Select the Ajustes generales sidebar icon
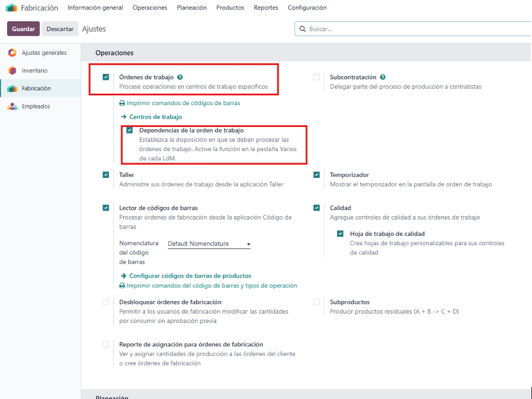 [x=12, y=53]
